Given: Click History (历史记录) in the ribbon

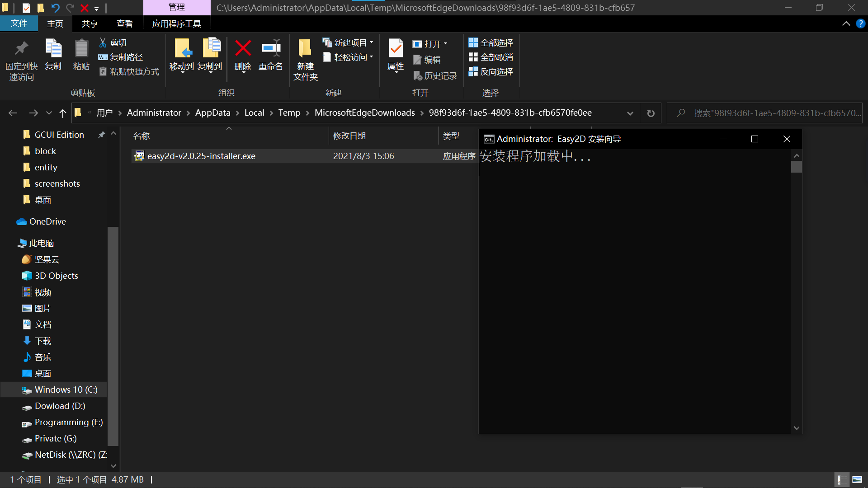Looking at the screenshot, I should [435, 76].
